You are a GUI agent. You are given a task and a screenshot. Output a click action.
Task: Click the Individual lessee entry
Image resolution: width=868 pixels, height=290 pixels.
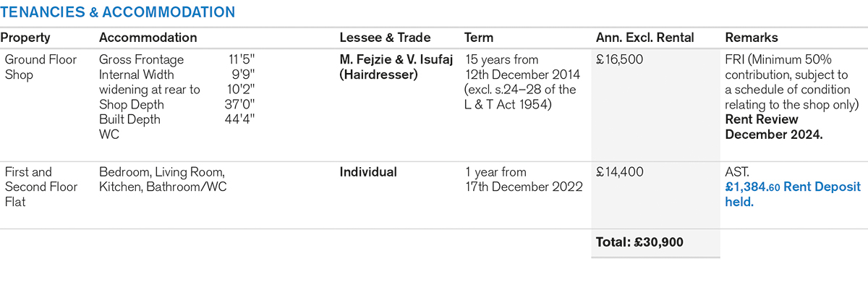point(368,172)
